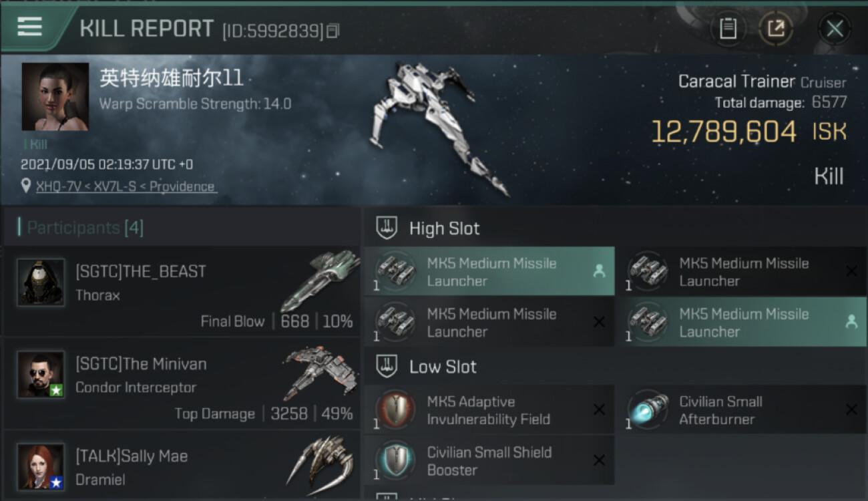Screen dimensions: 868x501
Task: Open the High Slot shield icon
Action: pos(387,228)
